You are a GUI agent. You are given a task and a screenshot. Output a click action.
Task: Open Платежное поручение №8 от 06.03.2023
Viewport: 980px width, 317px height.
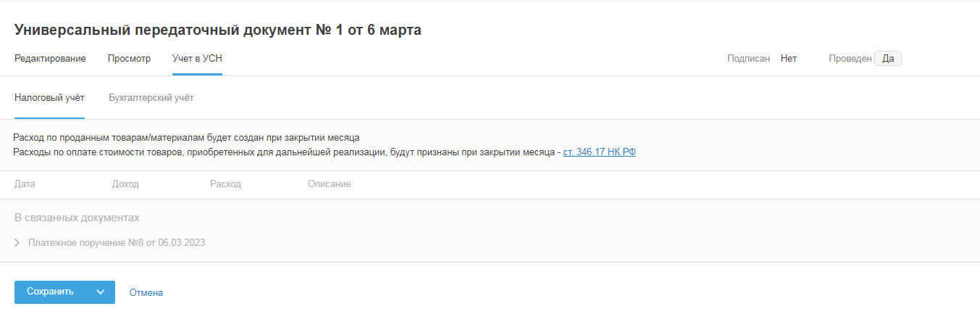point(117,243)
